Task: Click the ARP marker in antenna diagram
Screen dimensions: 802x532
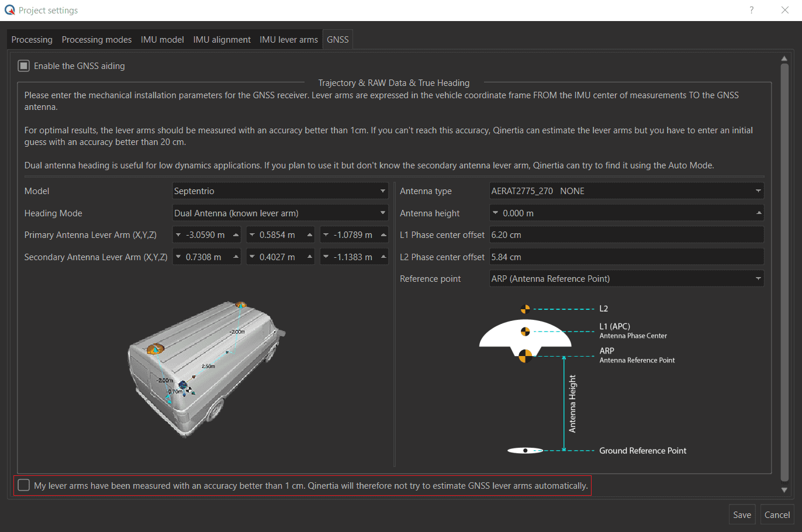Action: pos(525,355)
